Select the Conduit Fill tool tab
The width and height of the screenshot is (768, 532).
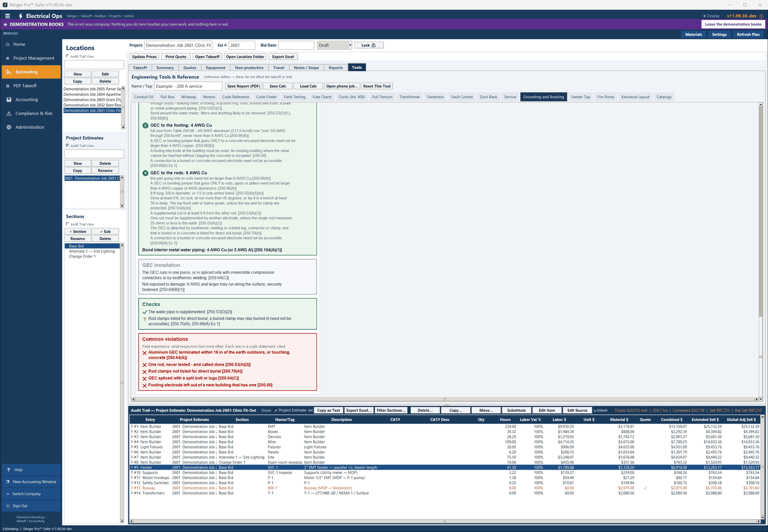pos(144,97)
